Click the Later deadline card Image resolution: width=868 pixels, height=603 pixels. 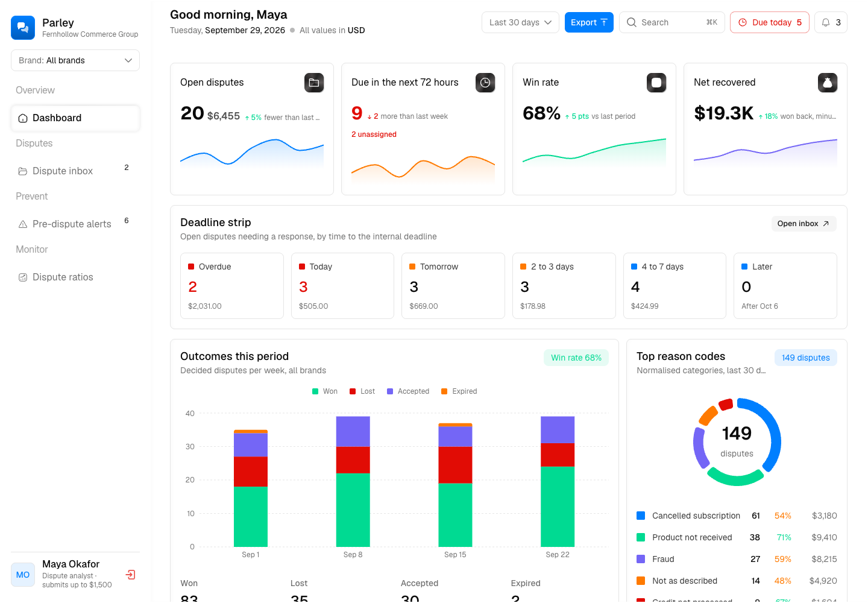[785, 286]
